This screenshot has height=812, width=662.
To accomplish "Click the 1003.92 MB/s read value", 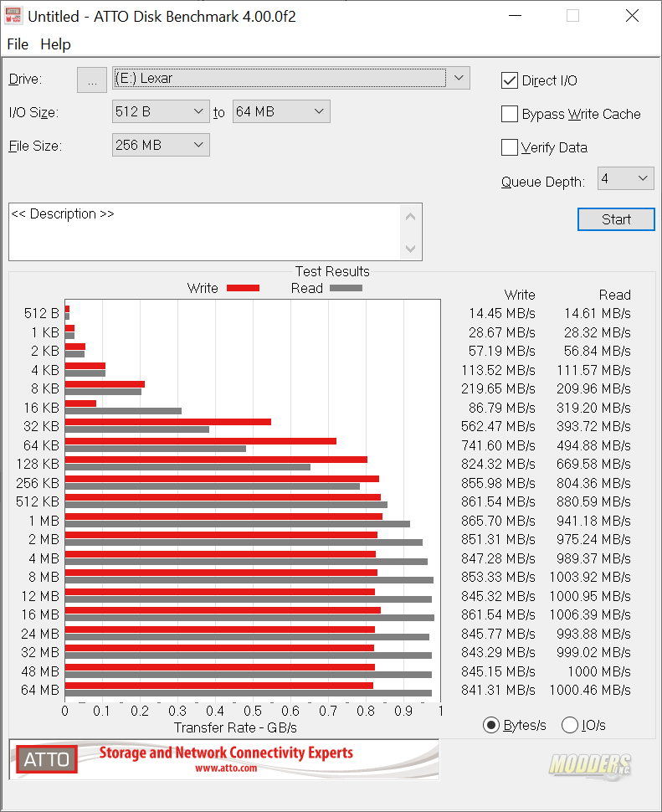I will coord(589,578).
